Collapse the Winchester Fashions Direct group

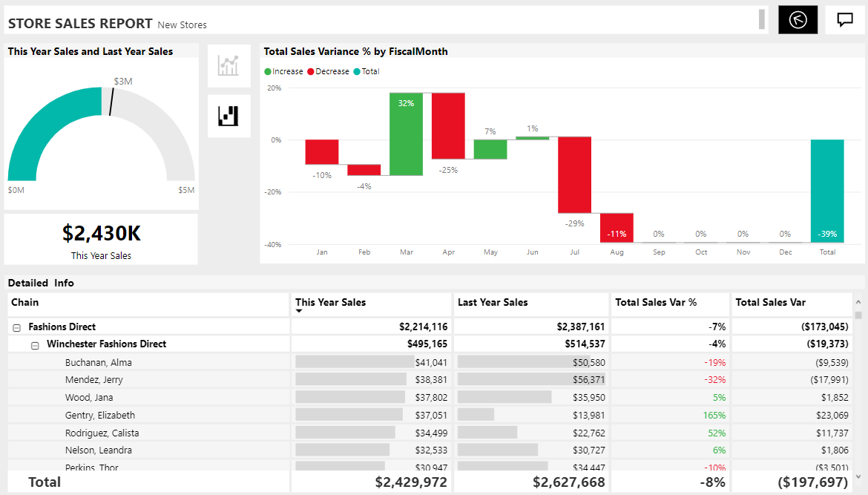[x=35, y=345]
